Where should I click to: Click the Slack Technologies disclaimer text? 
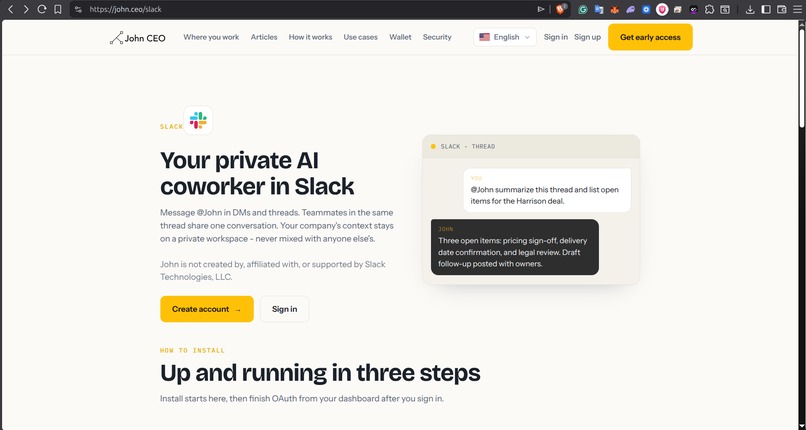click(272, 270)
